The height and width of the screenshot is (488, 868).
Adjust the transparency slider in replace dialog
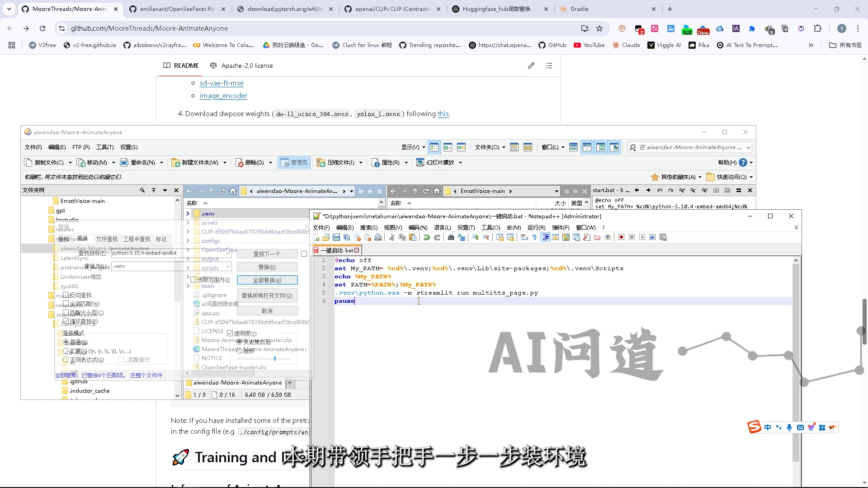pyautogui.click(x=274, y=359)
